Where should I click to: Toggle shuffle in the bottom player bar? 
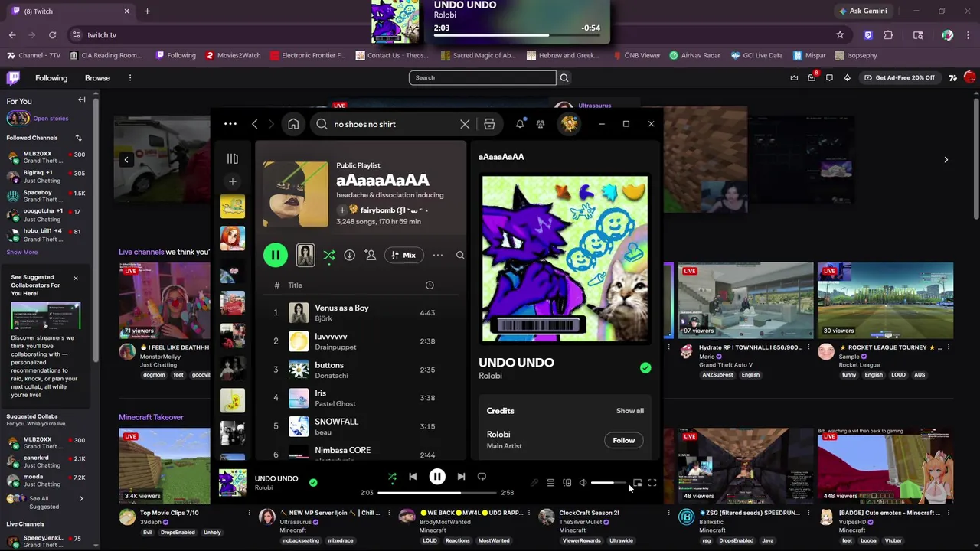[x=392, y=477]
